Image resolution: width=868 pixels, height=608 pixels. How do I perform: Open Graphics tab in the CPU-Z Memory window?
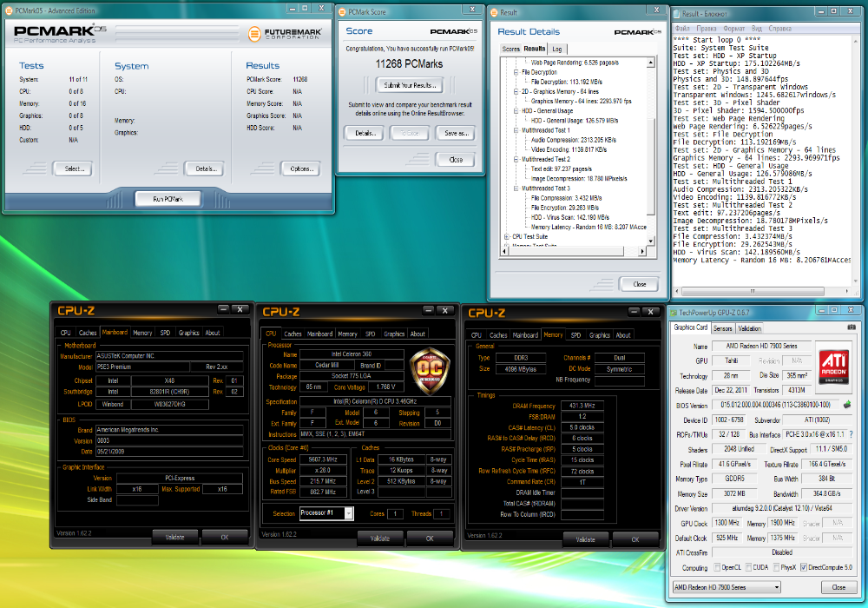(x=600, y=335)
